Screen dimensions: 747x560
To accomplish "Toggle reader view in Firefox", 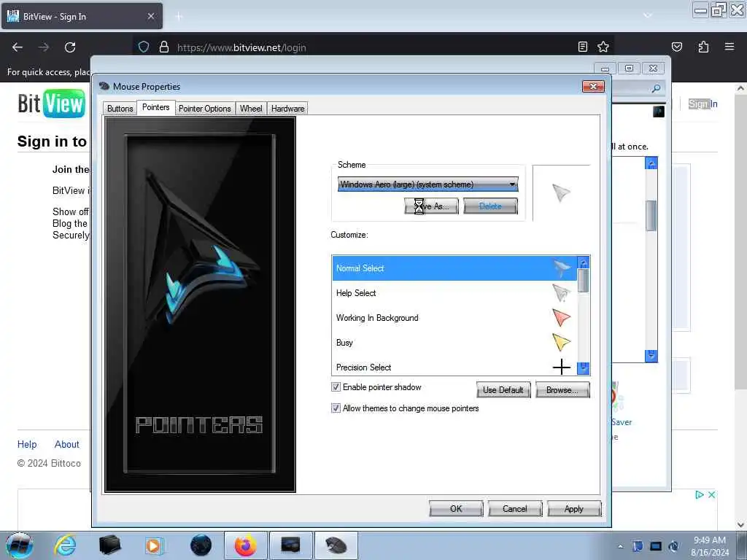I will point(583,47).
